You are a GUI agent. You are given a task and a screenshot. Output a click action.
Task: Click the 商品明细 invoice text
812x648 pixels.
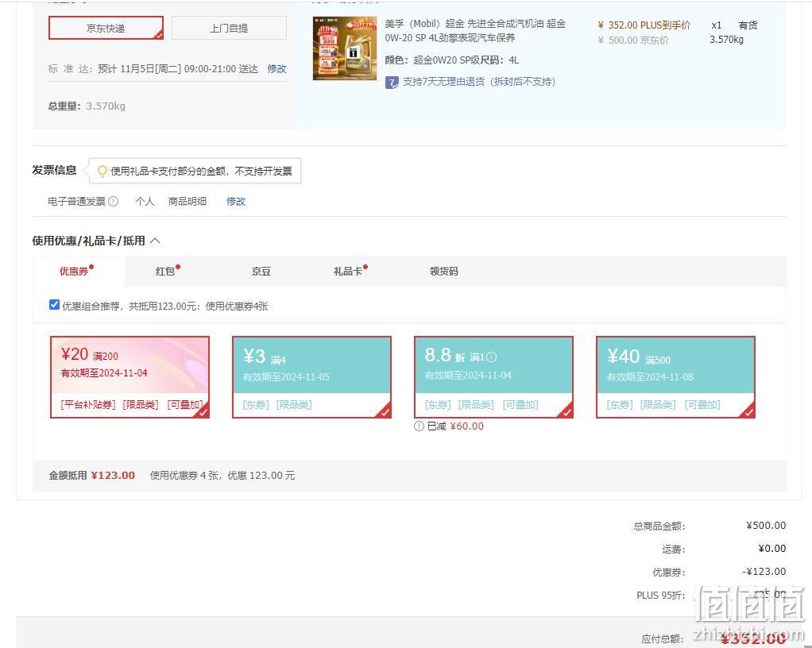click(187, 202)
